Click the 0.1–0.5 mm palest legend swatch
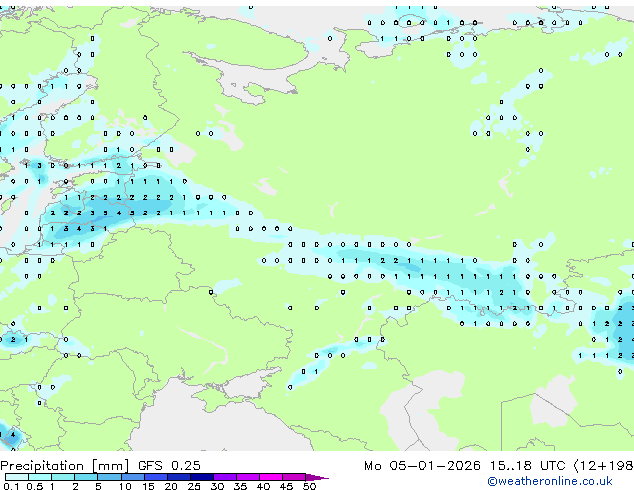This screenshot has width=634, height=490. [x=17, y=477]
